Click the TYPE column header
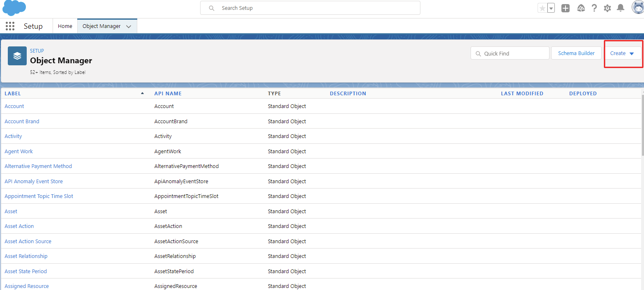The width and height of the screenshot is (644, 290). [x=275, y=94]
